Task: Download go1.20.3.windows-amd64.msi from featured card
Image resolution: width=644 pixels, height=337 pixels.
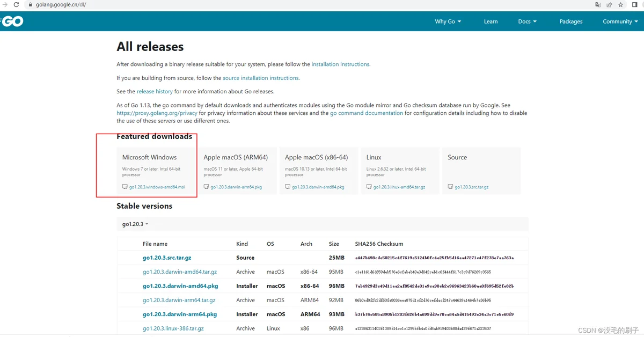Action: (157, 187)
